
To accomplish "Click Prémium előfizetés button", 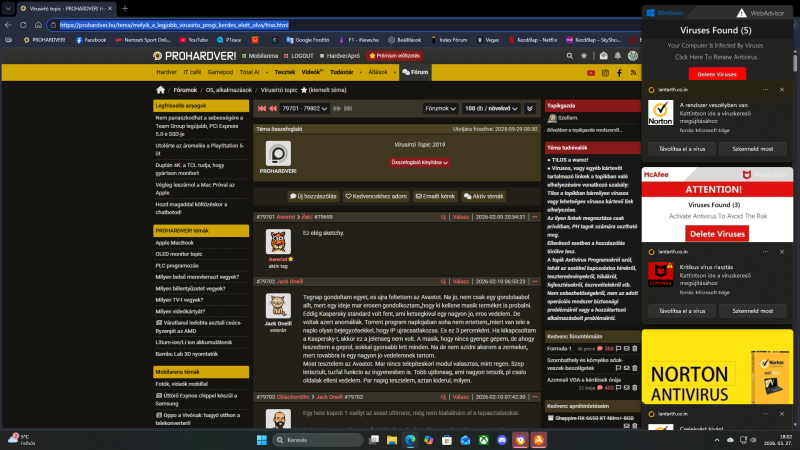I will (x=394, y=56).
